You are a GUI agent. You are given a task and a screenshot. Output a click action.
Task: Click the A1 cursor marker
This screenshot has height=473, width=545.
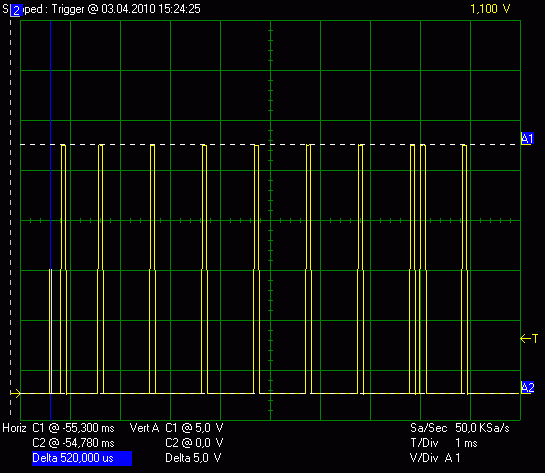point(527,139)
